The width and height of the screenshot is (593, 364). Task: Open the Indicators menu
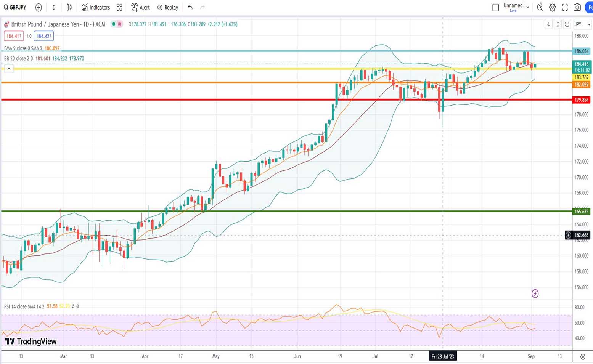click(x=96, y=7)
